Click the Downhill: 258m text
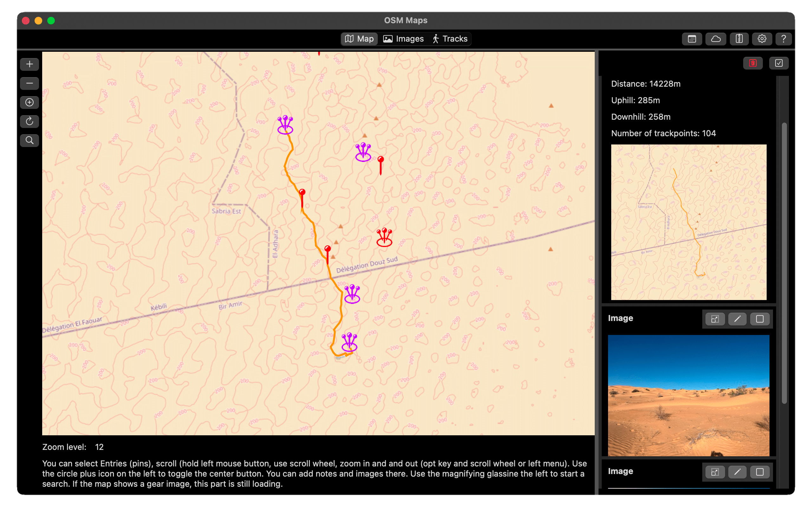This screenshot has width=812, height=508. point(640,117)
